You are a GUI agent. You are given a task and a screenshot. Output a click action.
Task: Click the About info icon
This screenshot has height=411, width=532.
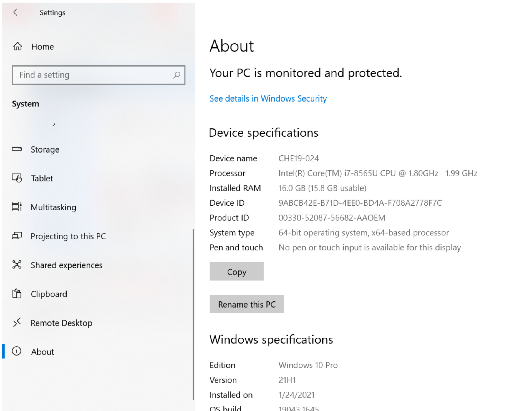[17, 351]
